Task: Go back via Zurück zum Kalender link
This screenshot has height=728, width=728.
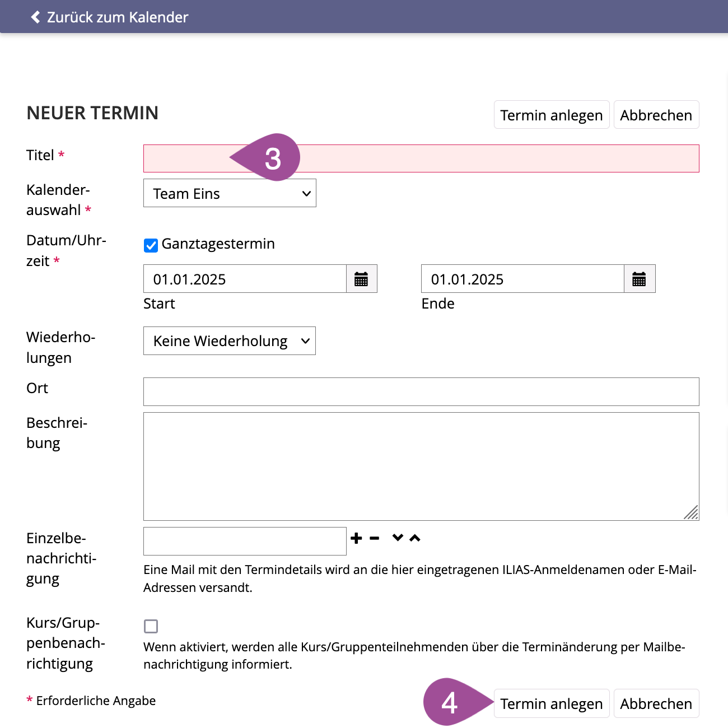Action: point(118,17)
